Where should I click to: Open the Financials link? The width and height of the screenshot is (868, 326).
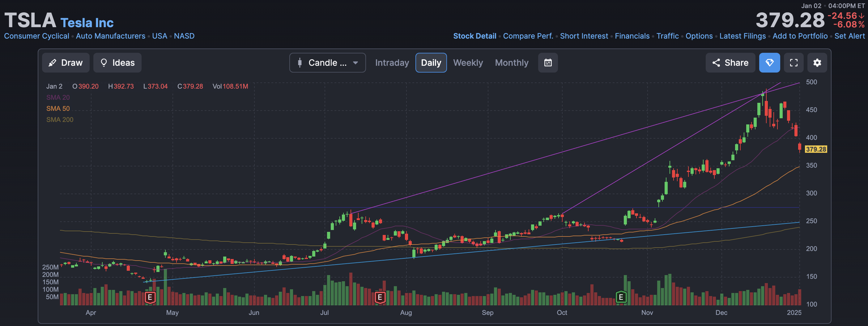pyautogui.click(x=632, y=36)
